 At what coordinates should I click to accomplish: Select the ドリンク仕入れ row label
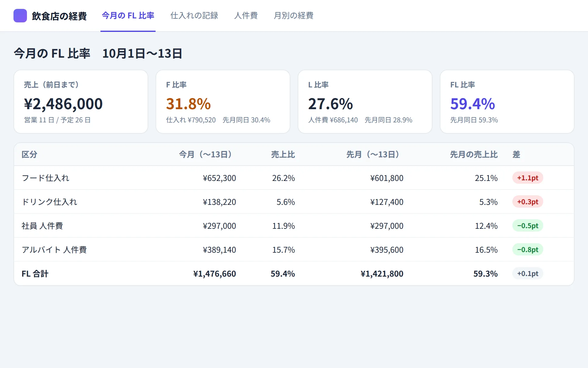tap(49, 202)
